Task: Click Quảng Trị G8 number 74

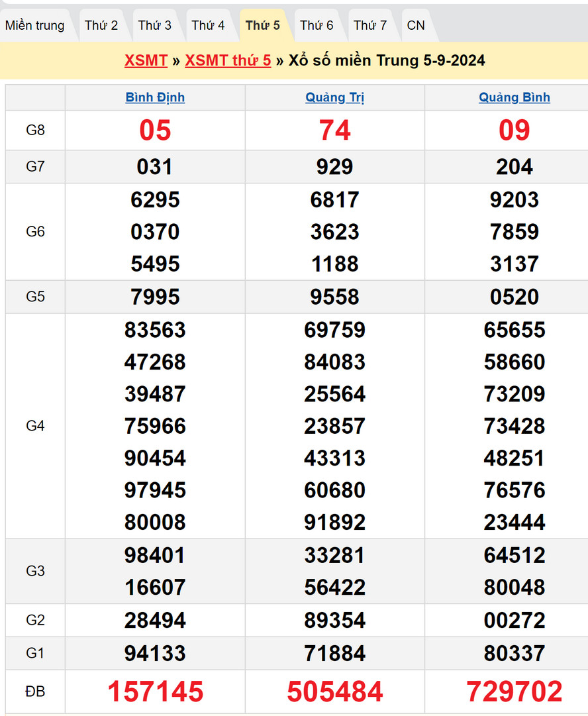Action: 335,130
